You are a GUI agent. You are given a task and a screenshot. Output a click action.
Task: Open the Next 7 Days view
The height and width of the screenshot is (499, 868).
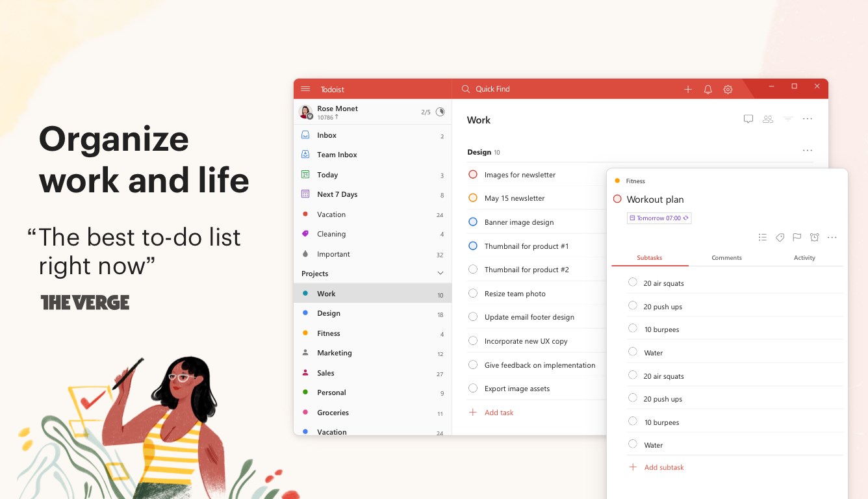[372, 194]
